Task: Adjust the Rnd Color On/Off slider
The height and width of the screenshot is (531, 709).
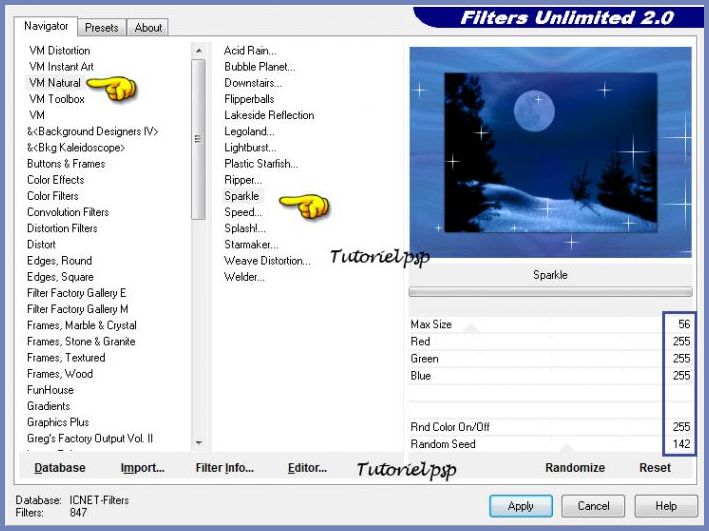Action: tap(550, 427)
